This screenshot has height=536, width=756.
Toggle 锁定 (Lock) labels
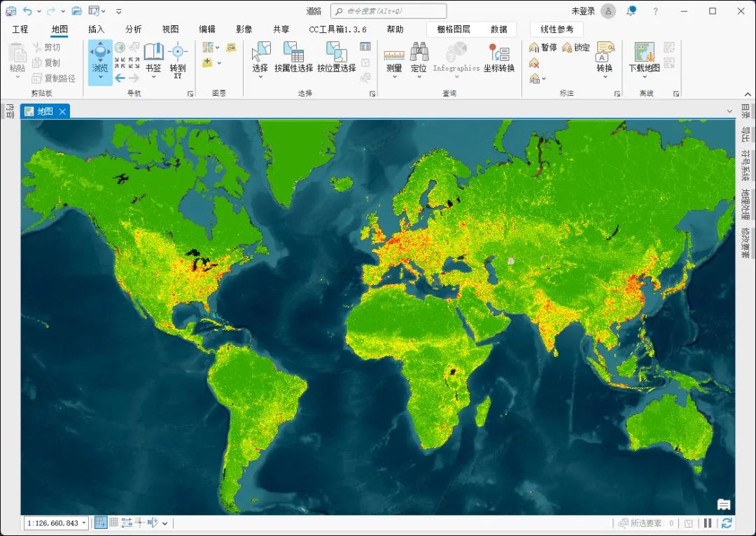click(x=576, y=48)
